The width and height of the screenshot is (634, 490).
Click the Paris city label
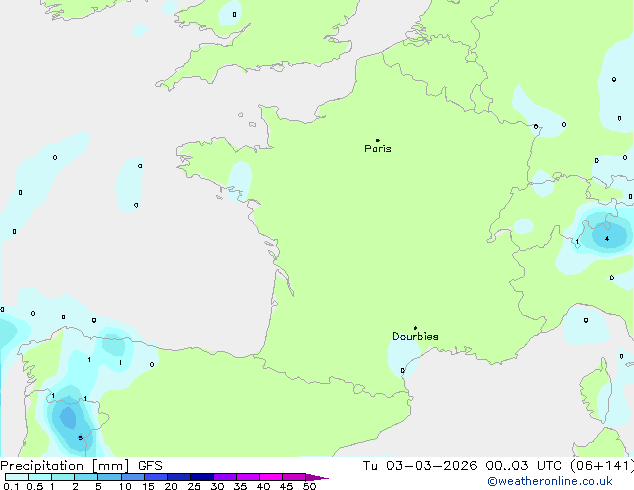click(378, 149)
